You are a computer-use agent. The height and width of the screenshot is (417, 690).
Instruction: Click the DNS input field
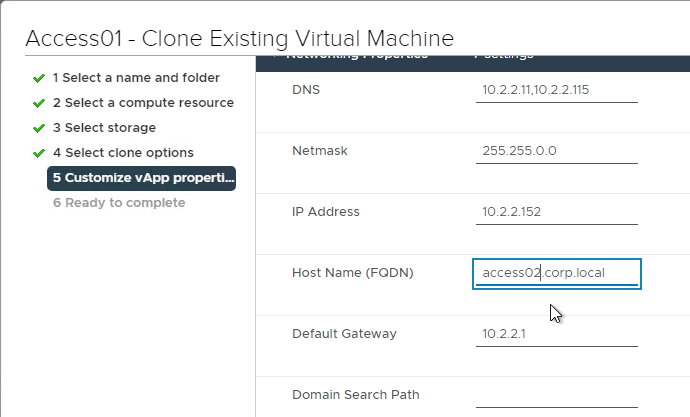(x=557, y=90)
